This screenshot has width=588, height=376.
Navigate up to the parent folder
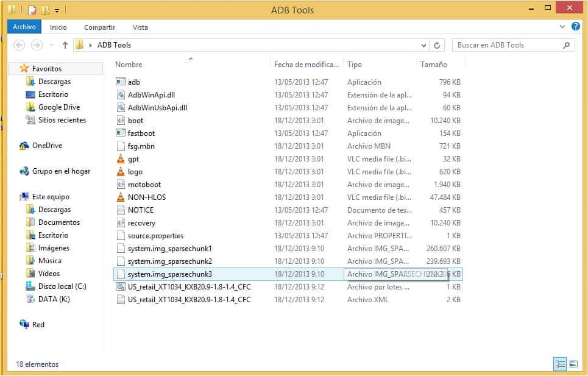(65, 44)
